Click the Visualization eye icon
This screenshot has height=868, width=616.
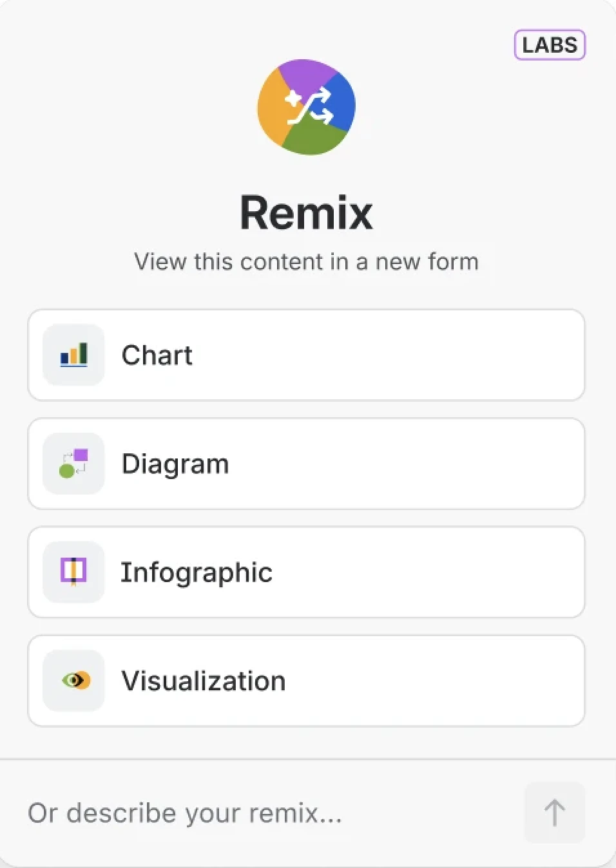(73, 680)
